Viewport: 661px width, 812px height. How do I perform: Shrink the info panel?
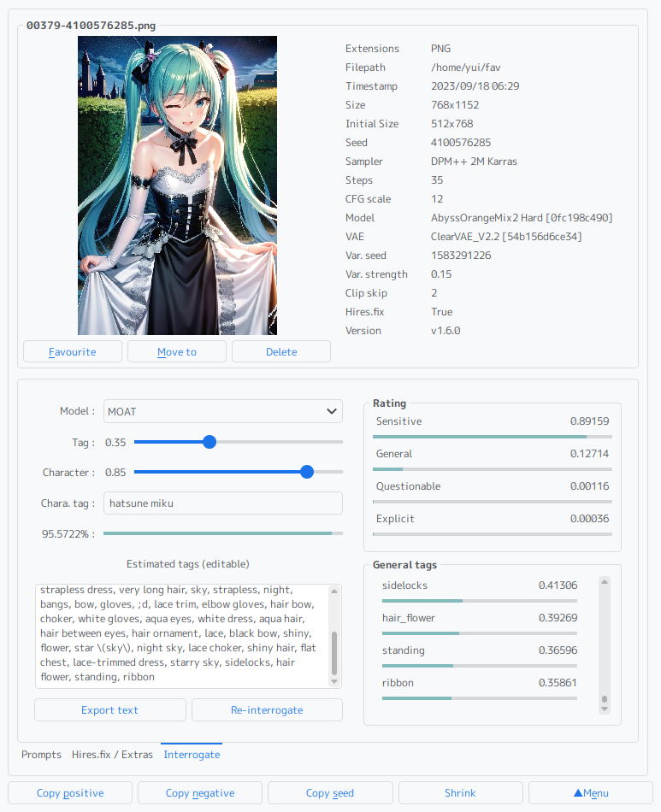[x=460, y=793]
